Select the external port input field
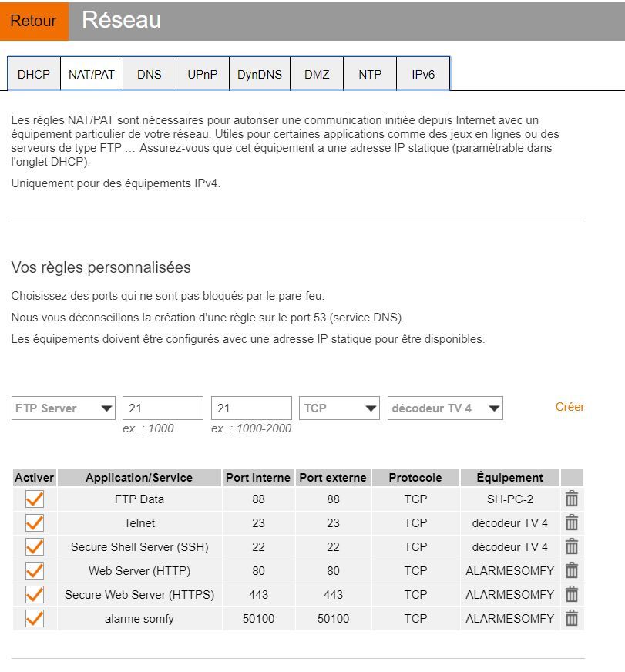This screenshot has height=672, width=625. (251, 408)
